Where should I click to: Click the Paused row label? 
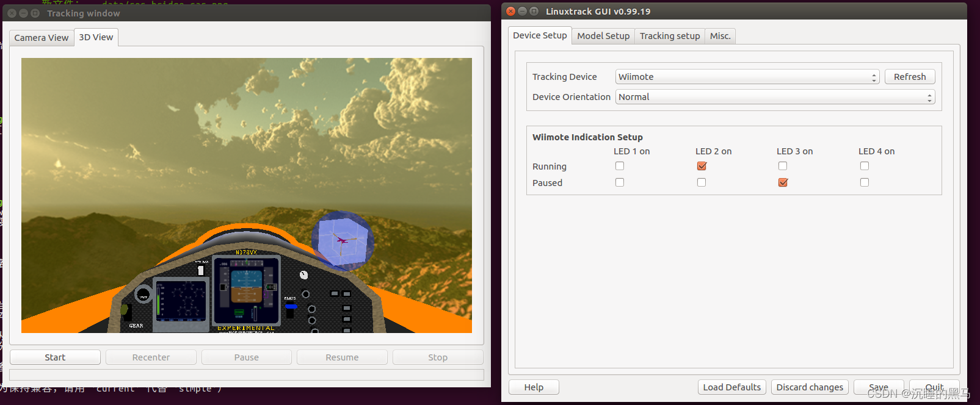click(547, 183)
